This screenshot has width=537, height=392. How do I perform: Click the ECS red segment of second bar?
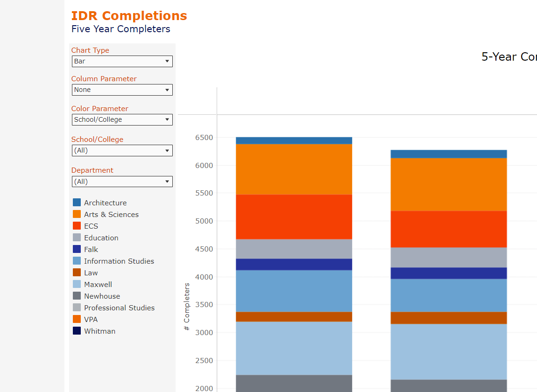[449, 230]
